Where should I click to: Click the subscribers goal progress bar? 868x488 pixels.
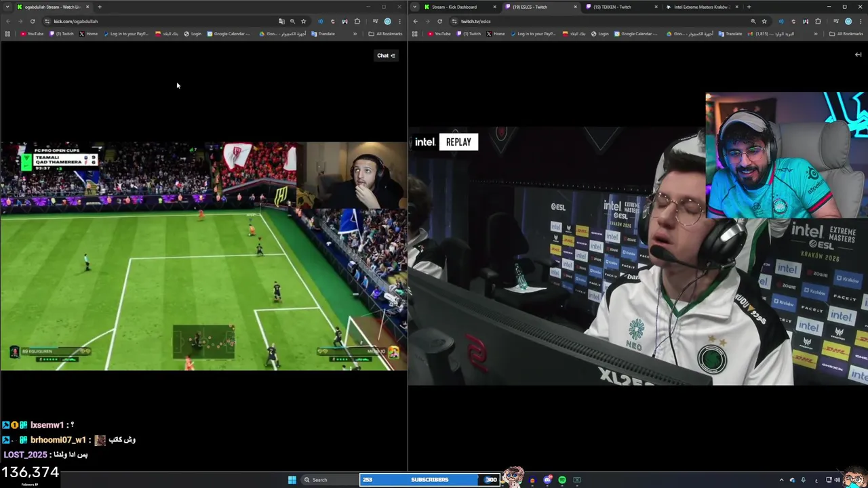[x=429, y=480]
